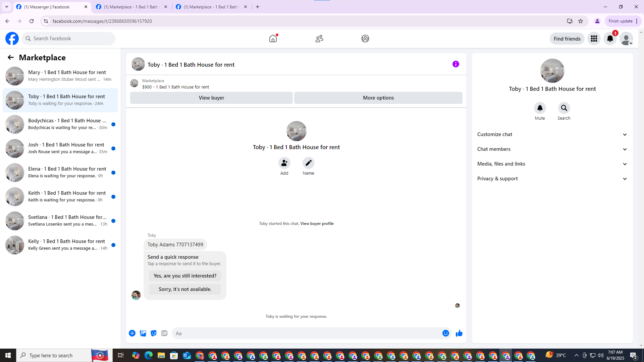Open the browser tab search dropdown
Viewport: 644px width, 362px height.
point(7,7)
